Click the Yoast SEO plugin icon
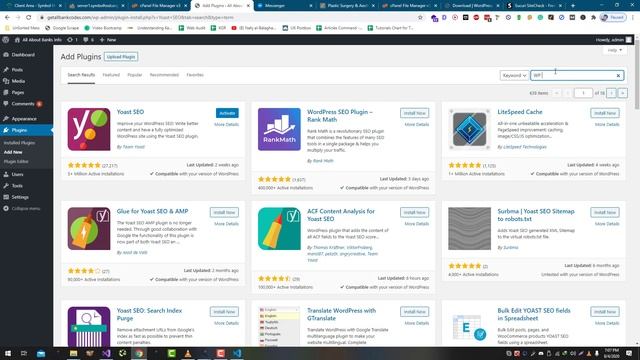 pyautogui.click(x=89, y=129)
